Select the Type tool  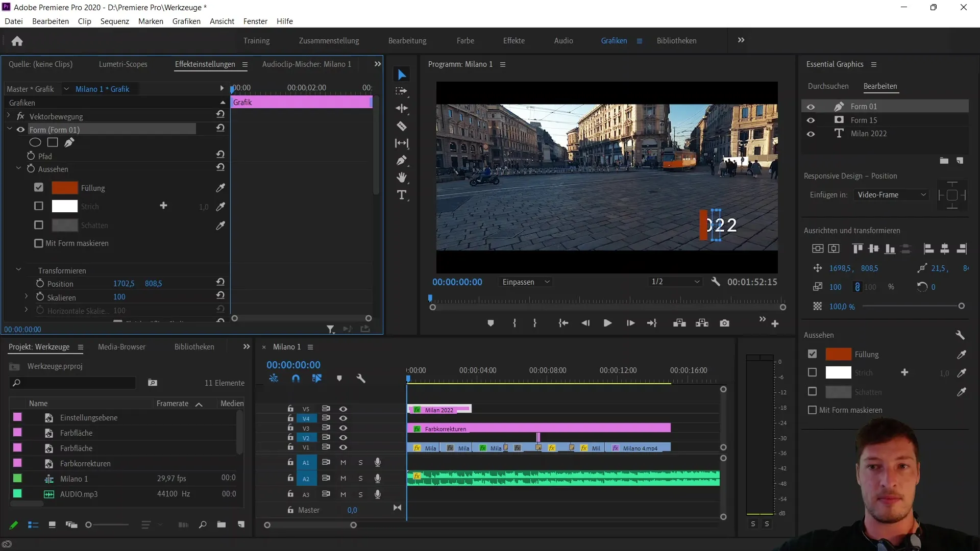402,195
